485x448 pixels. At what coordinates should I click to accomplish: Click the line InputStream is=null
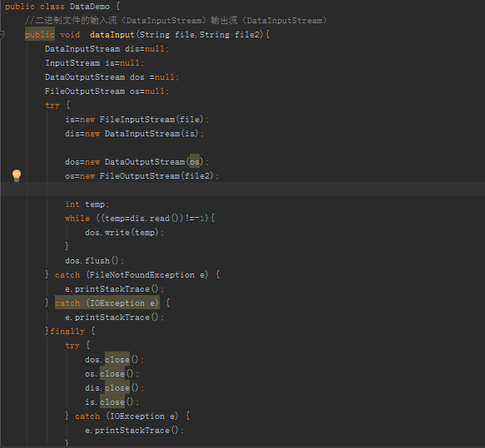click(95, 63)
